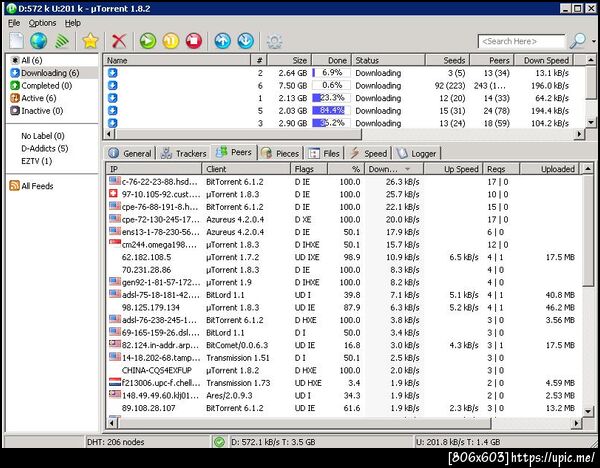This screenshot has width=600, height=468.
Task: Open the search provider dropdown arrow
Action: pyautogui.click(x=593, y=41)
